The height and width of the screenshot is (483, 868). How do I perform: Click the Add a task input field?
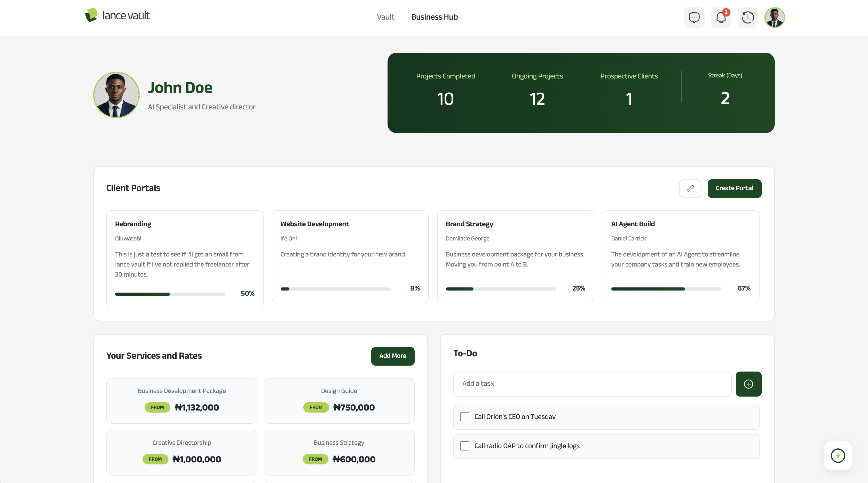[592, 384]
